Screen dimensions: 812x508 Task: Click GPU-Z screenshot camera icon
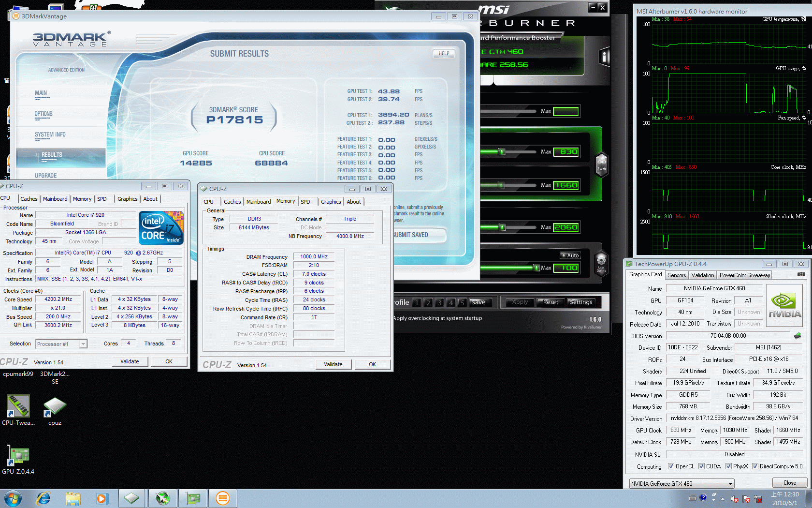[x=801, y=274]
